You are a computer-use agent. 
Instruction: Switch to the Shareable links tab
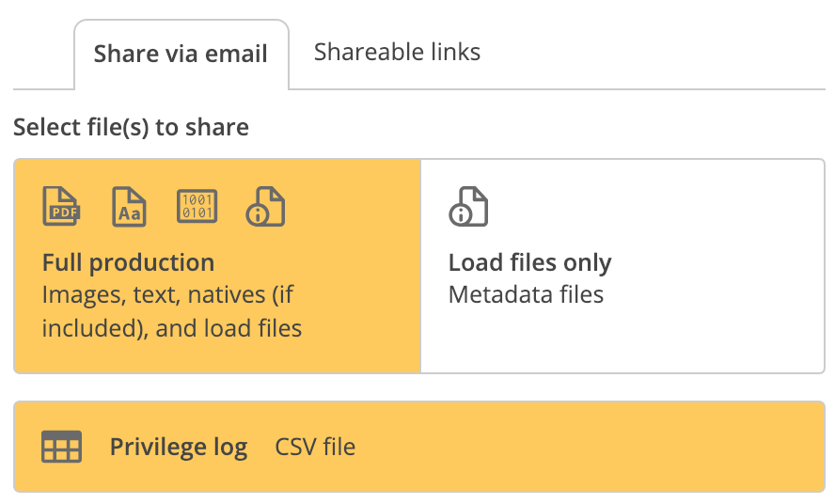pyautogui.click(x=397, y=53)
